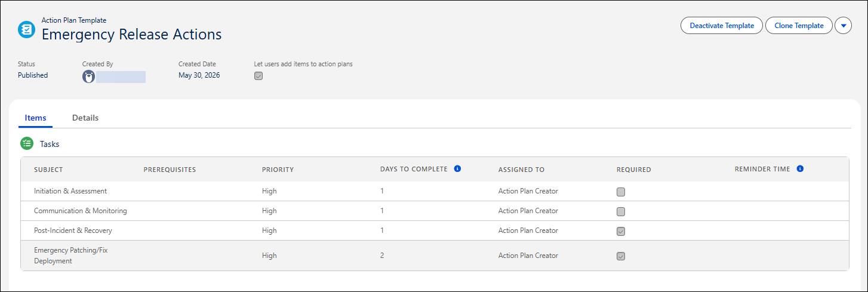Toggle Required checkbox for Communication & Monitoring
This screenshot has width=868, height=292.
coord(621,211)
